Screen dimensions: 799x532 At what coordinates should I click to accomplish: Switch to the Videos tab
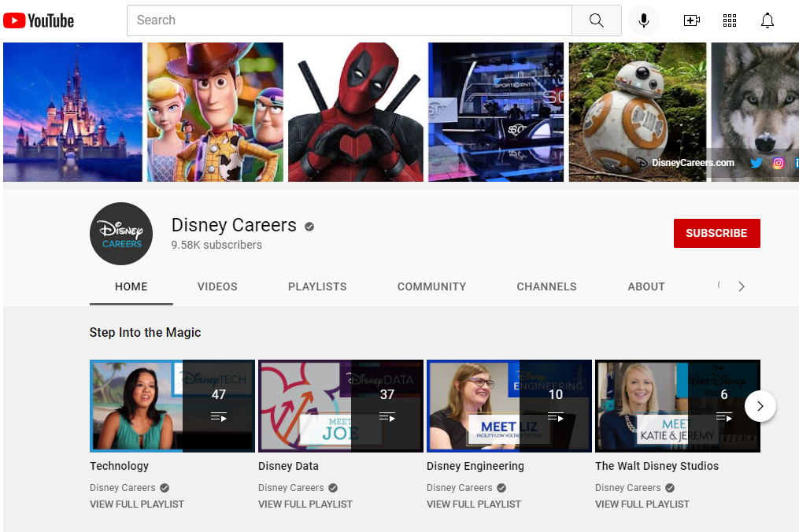pos(217,287)
